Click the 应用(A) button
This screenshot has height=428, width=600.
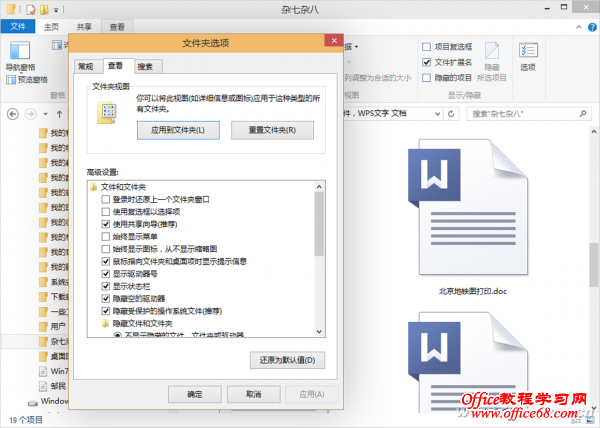[312, 394]
